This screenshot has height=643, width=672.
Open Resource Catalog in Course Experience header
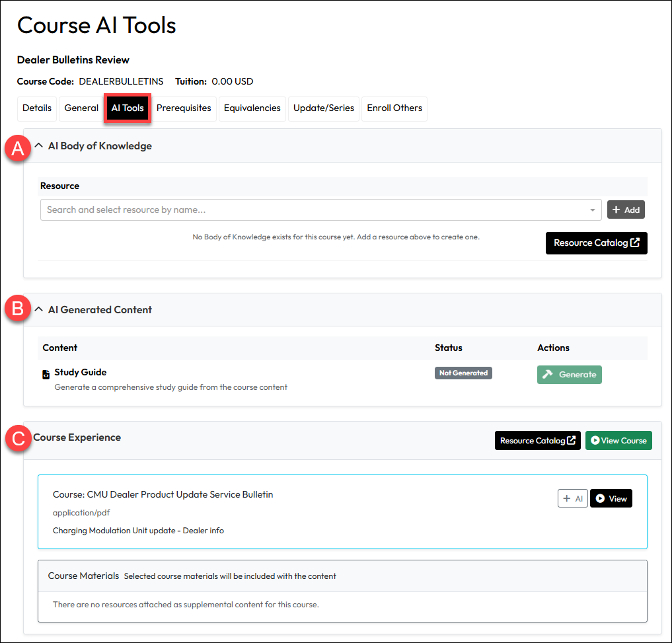pyautogui.click(x=537, y=440)
